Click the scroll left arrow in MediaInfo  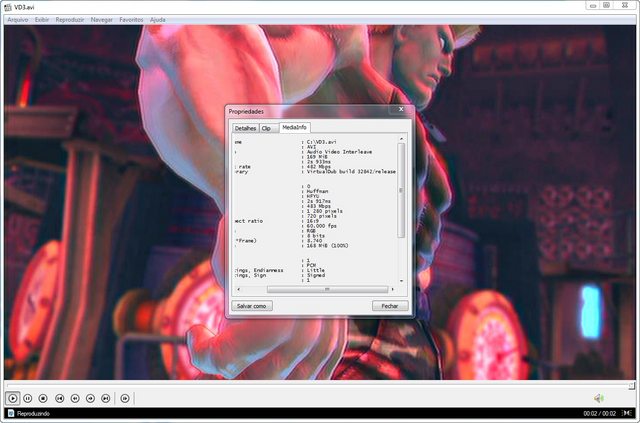[x=238, y=289]
